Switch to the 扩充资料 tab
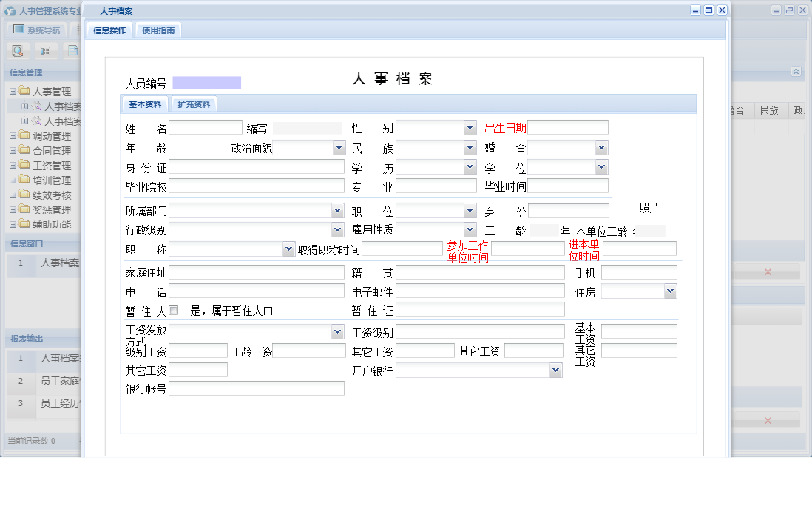 [193, 104]
